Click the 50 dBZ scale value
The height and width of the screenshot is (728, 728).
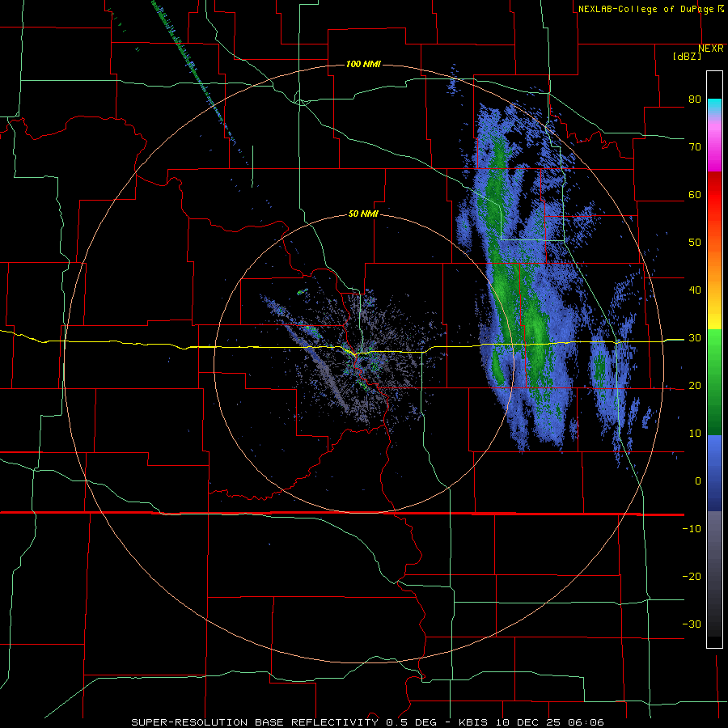pos(695,243)
